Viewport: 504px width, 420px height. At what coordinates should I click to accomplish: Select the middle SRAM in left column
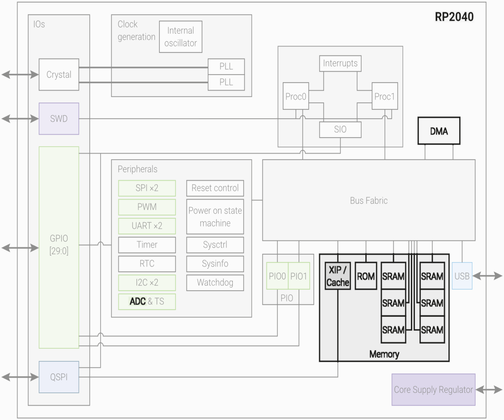tap(393, 303)
